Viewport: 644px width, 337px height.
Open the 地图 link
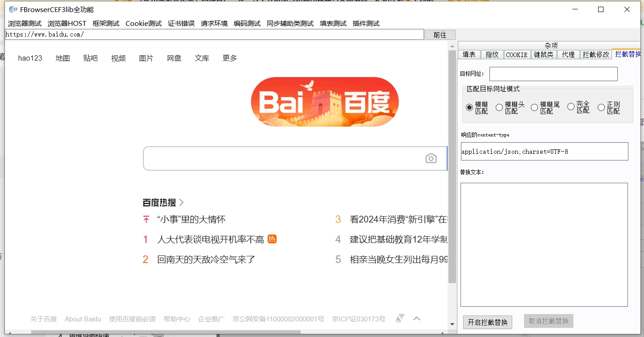click(63, 58)
